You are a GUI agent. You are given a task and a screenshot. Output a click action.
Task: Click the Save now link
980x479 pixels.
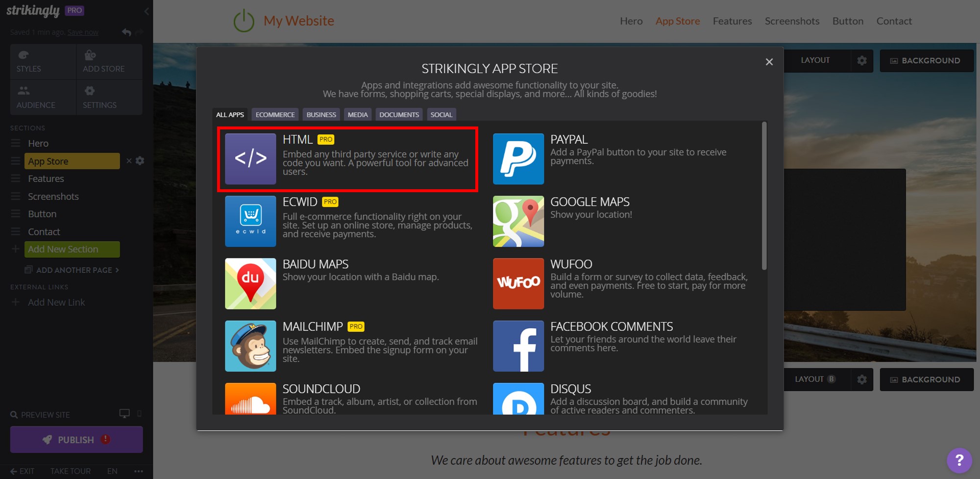coord(83,32)
